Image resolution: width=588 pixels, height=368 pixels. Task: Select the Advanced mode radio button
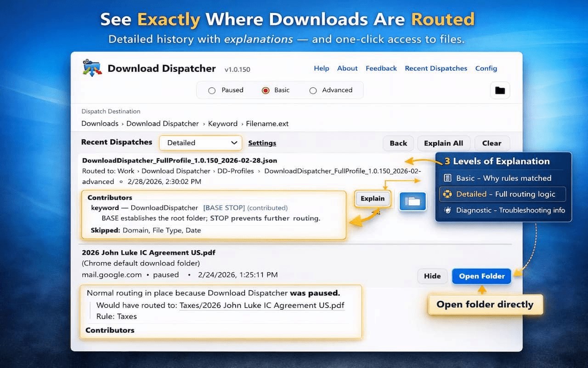(x=313, y=91)
